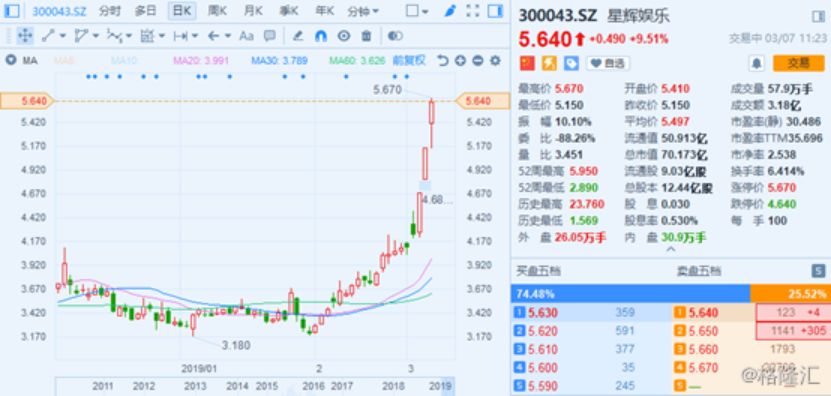Select the crosshair move cursor tool
The width and height of the screenshot is (831, 396).
coord(25,36)
